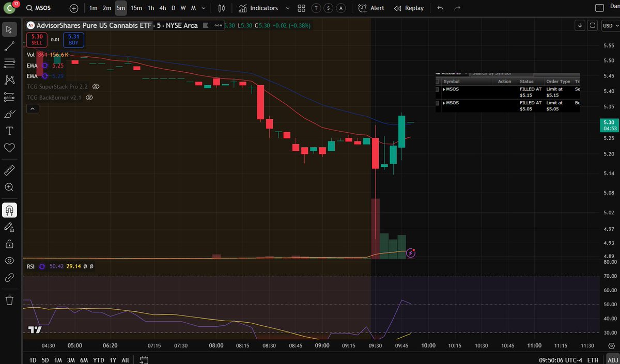The image size is (620, 364).
Task: Click the circled A toolbar button
Action: point(340,8)
